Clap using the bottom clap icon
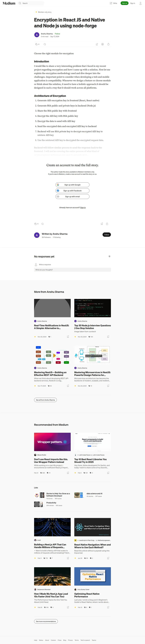The image size is (145, 644). [x=35, y=224]
